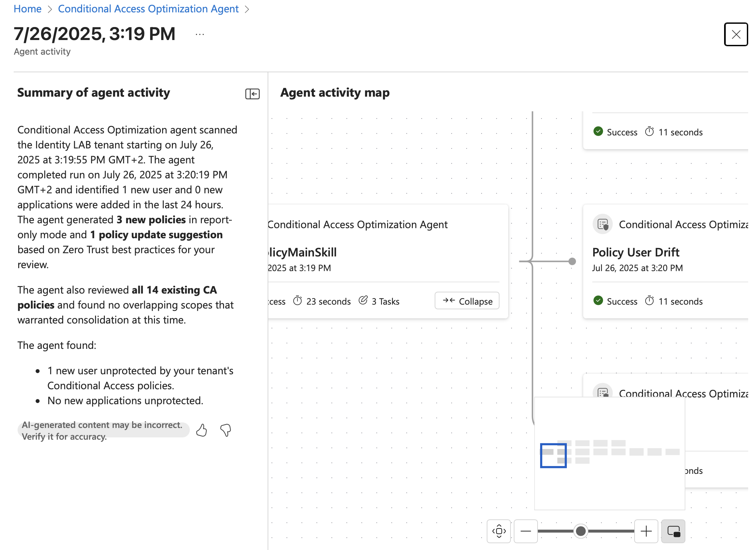Click the connector dot before Policy User Drift
This screenshot has height=550, width=756.
click(572, 262)
